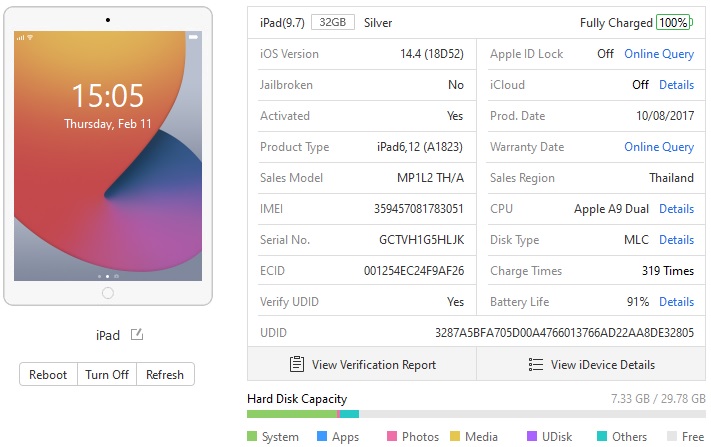
Task: Click the iPad(9.7) model label
Action: pyautogui.click(x=282, y=23)
